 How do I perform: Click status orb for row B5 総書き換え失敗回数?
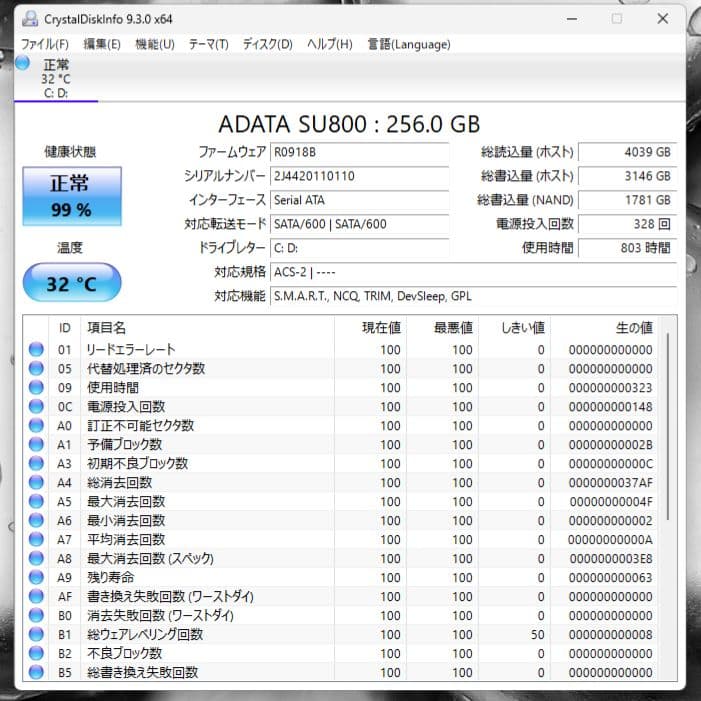tap(36, 672)
